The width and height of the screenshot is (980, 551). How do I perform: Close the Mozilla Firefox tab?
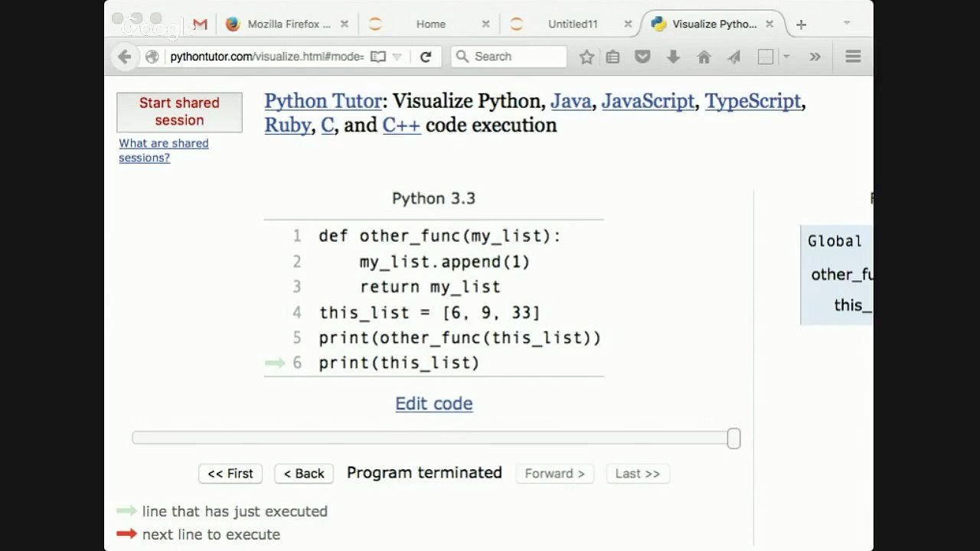click(345, 24)
